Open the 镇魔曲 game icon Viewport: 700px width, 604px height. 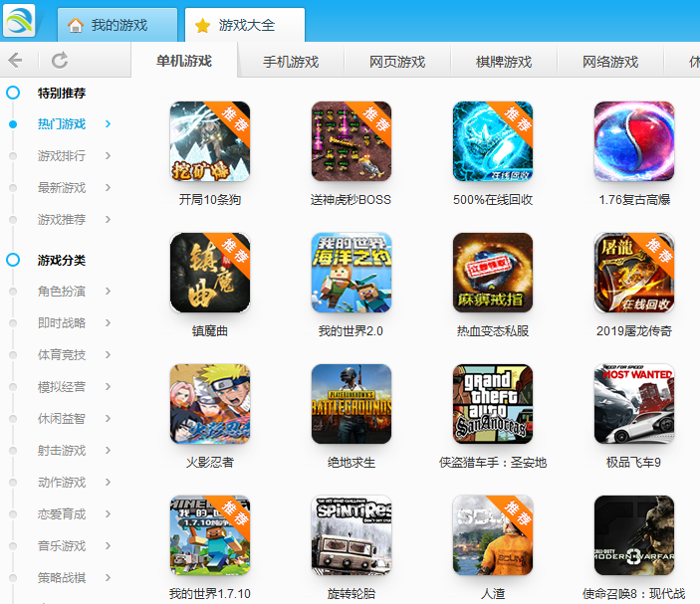coord(210,272)
